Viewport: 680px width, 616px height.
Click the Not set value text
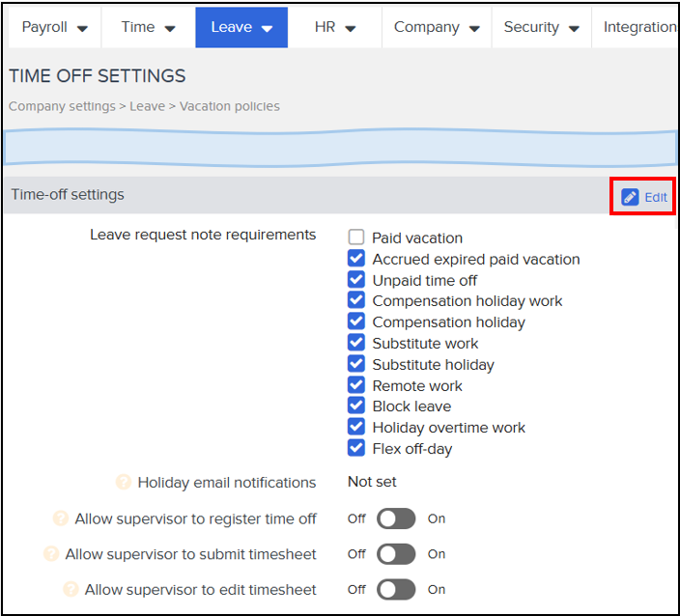(x=372, y=482)
